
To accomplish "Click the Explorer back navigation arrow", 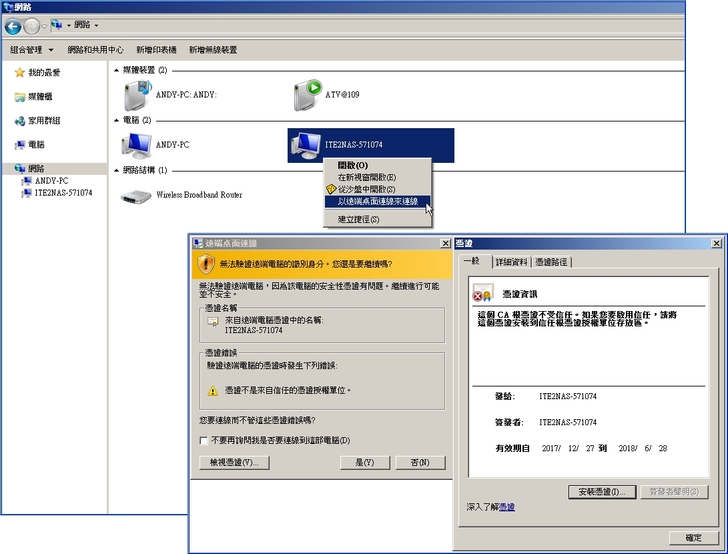I will [13, 24].
